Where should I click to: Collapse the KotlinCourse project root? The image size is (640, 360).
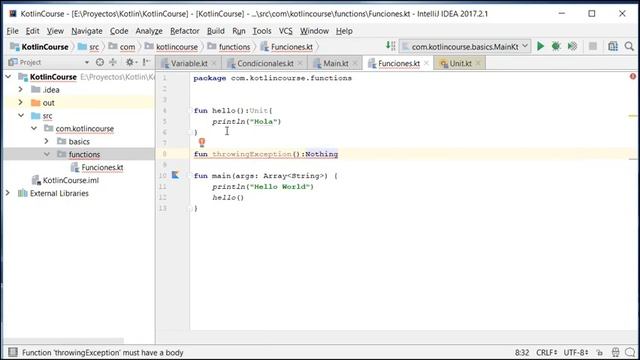[x=8, y=77]
